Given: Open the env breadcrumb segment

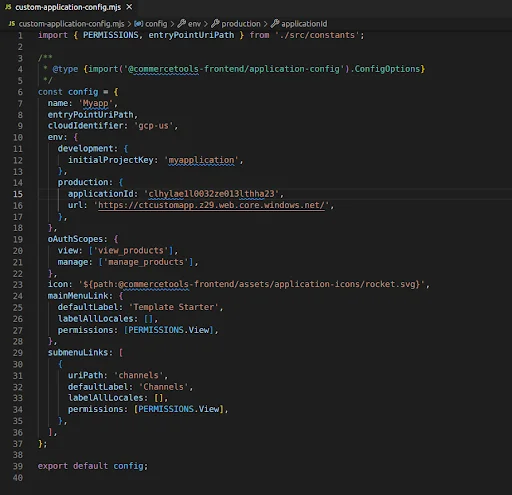Looking at the screenshot, I should point(194,24).
